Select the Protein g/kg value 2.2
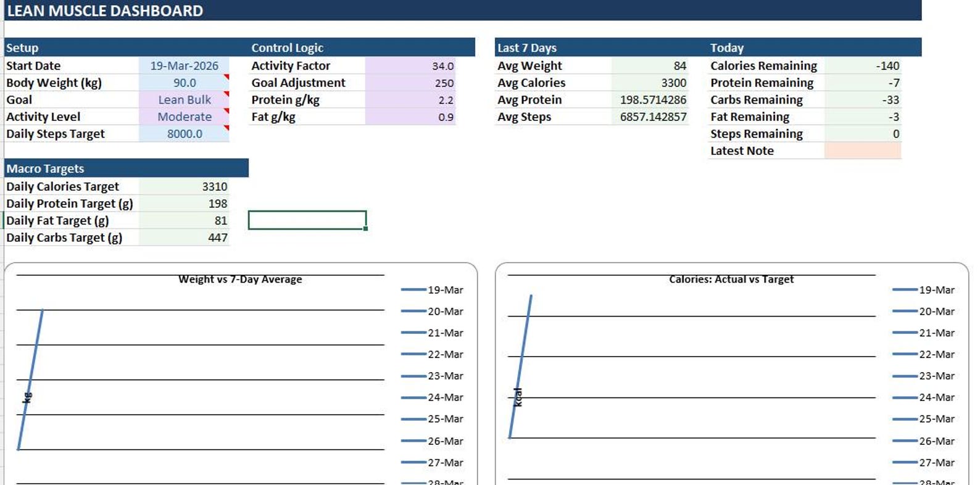Screen dimensions: 980x485 pos(410,99)
